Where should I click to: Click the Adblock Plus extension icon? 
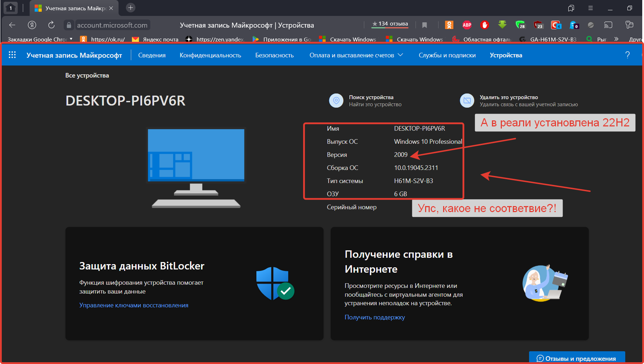[467, 25]
